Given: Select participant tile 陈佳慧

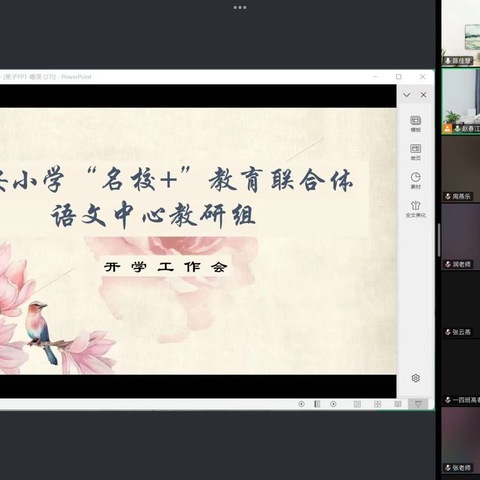Looking at the screenshot, I should click(461, 33).
